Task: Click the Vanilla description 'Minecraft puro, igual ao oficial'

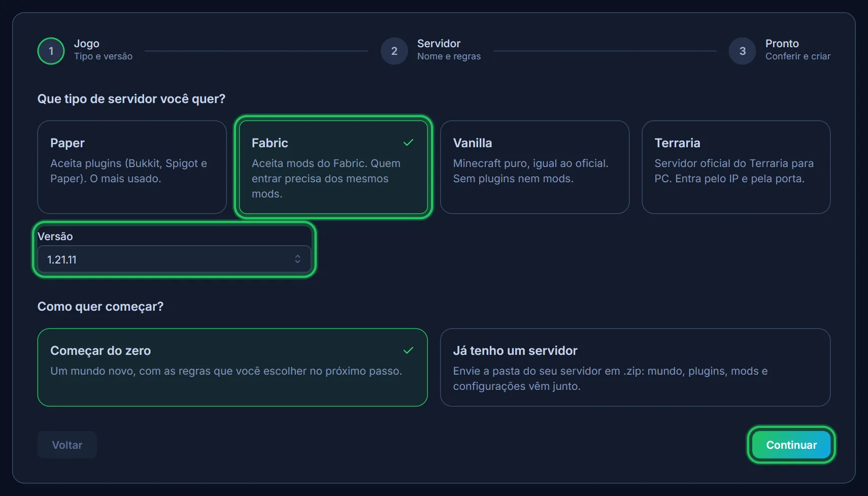Action: 530,163
